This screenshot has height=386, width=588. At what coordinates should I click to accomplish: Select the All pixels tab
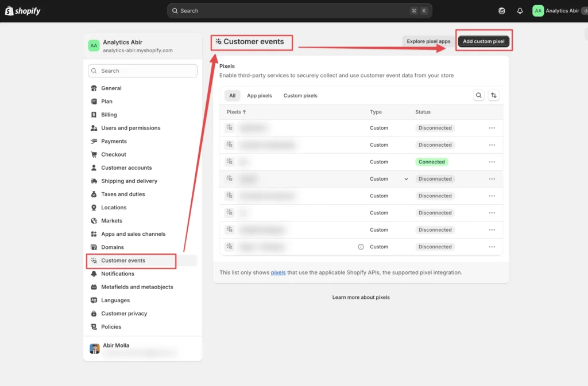point(232,95)
